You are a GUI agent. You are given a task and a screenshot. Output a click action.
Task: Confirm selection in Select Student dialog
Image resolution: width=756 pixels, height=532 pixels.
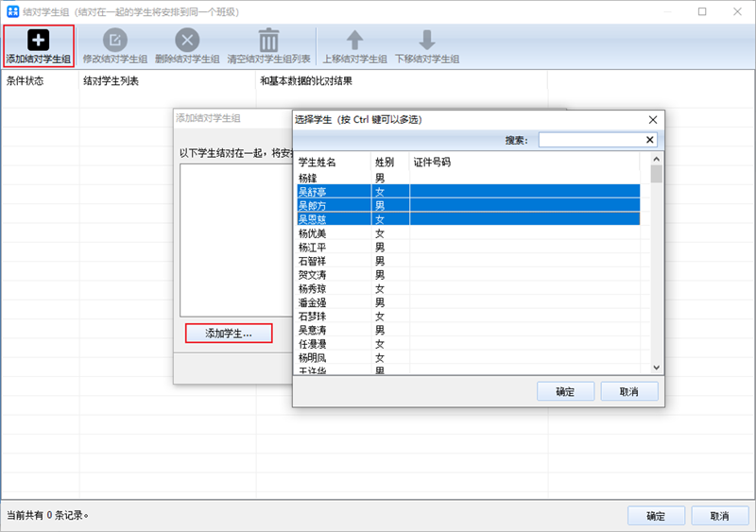pyautogui.click(x=564, y=391)
